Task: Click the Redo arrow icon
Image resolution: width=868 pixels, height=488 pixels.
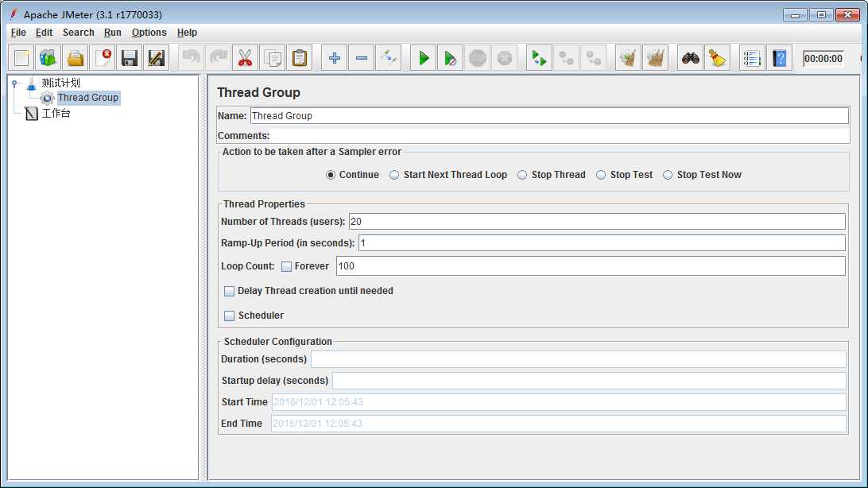Action: tap(218, 58)
